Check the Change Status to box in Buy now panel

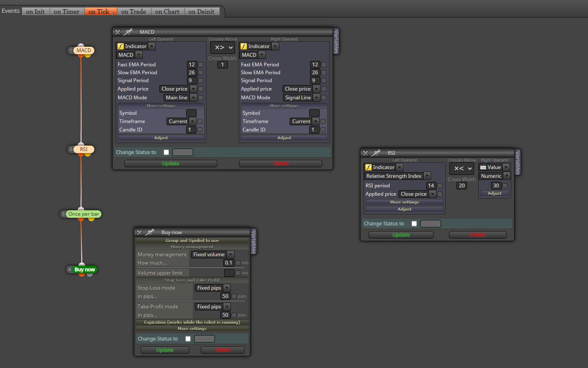pos(188,339)
